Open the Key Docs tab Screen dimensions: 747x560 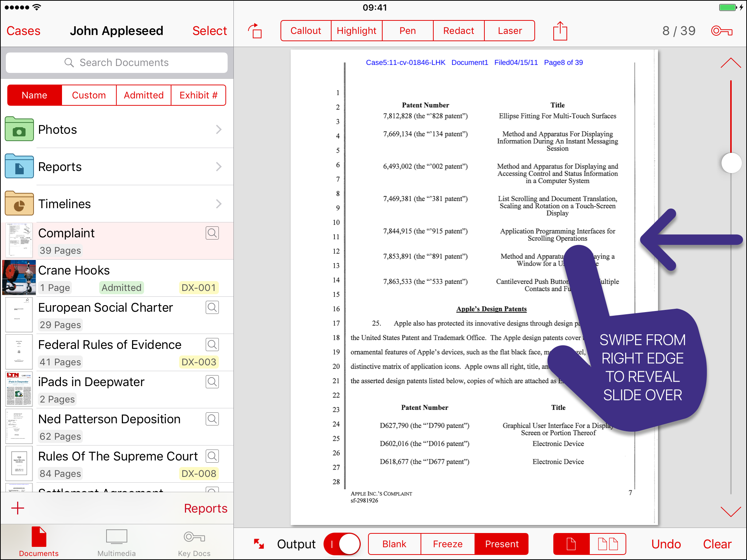tap(194, 543)
